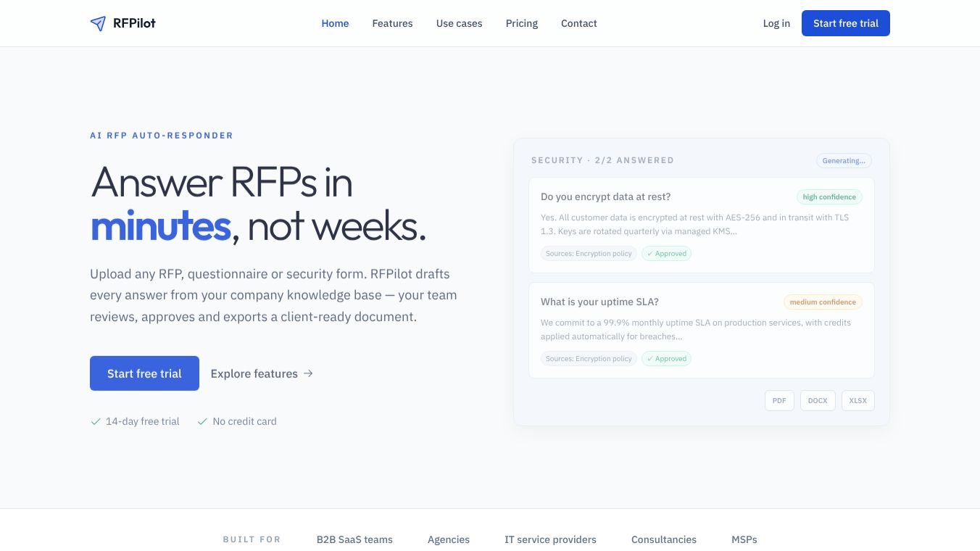
Task: Select Sources tag under the encryption question
Action: pyautogui.click(x=589, y=254)
